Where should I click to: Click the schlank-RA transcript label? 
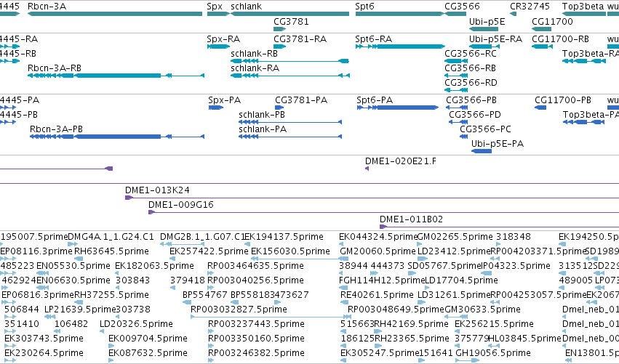(255, 68)
